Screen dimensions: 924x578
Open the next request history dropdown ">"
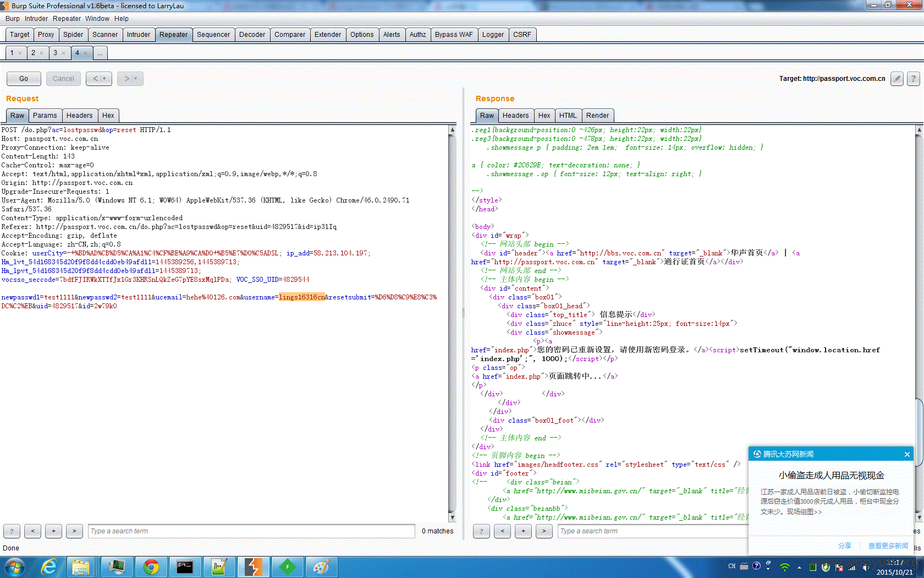pyautogui.click(x=130, y=79)
